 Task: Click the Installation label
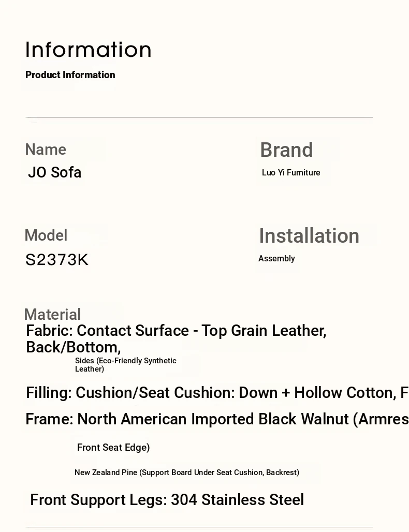point(309,236)
